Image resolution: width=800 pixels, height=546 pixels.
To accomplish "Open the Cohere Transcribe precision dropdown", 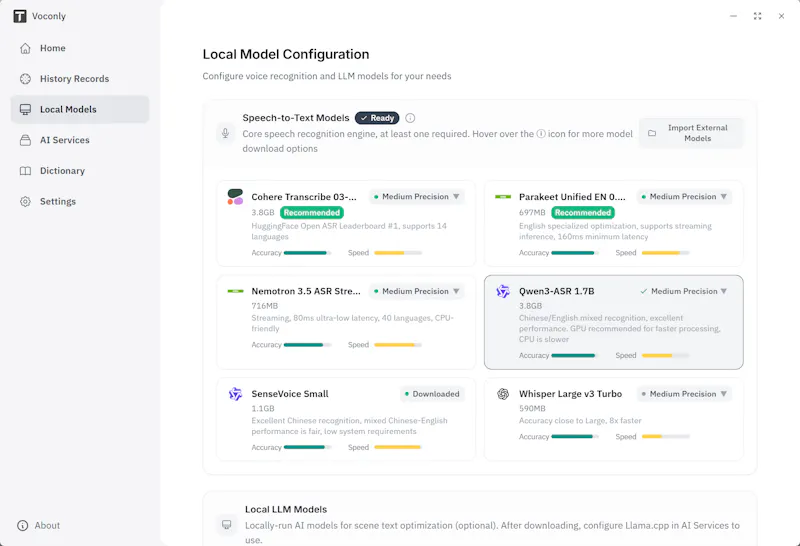I will pos(416,196).
